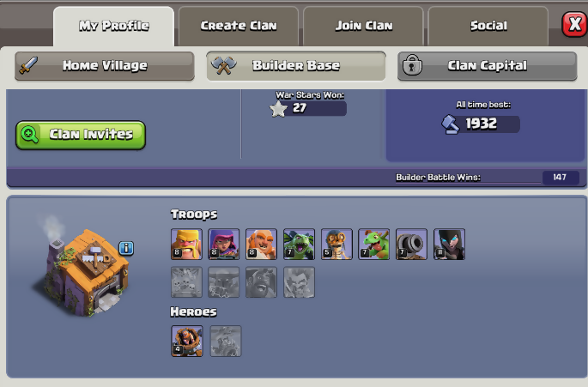588x387 pixels.
Task: Select the Baby Dragon troop icon
Action: 374,244
